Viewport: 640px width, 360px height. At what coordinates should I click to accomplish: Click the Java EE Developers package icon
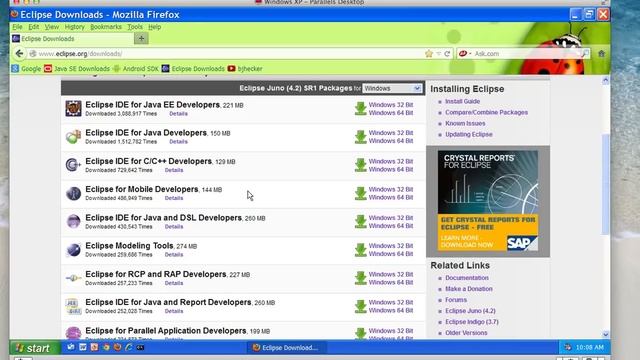tap(73, 109)
